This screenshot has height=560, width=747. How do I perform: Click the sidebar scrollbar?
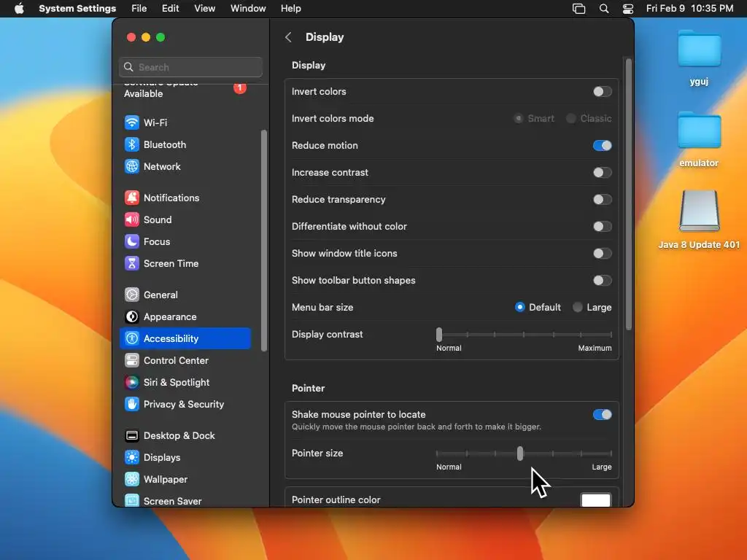point(264,241)
